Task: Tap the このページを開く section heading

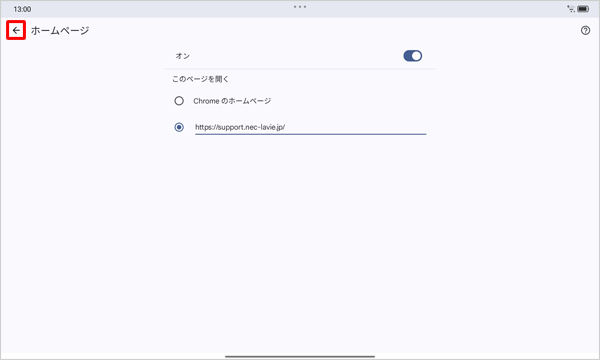Action: (x=200, y=79)
